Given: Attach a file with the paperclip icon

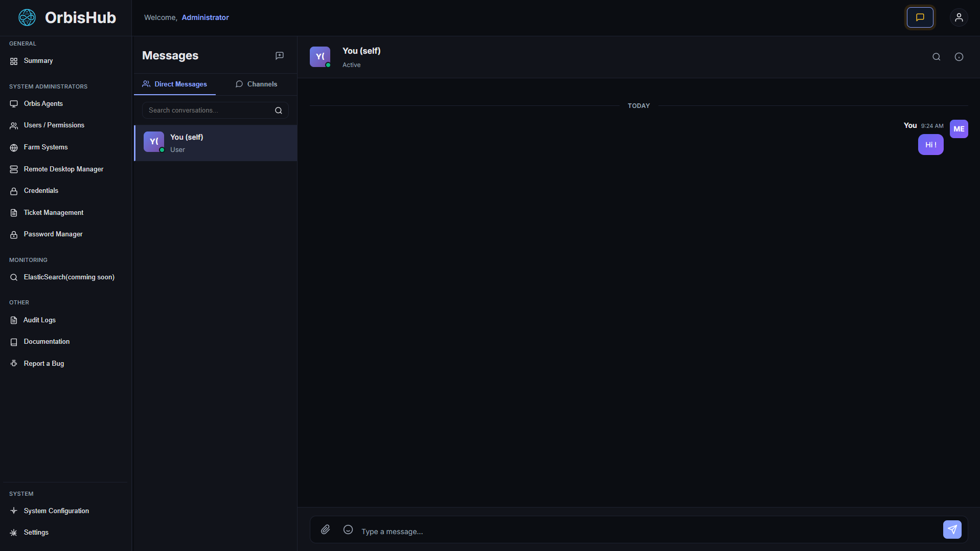Looking at the screenshot, I should pyautogui.click(x=326, y=530).
